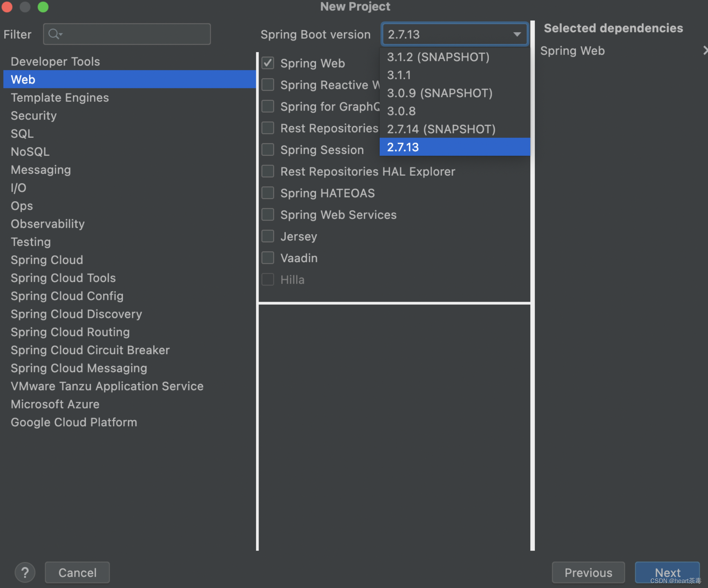Open the Template Engines category
708x588 pixels.
[129, 97]
